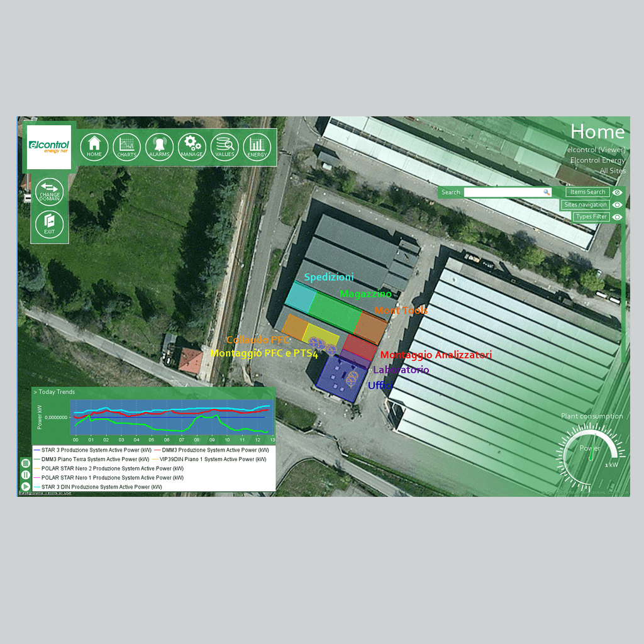Open the Charts section
Image resolution: width=644 pixels, height=644 pixels.
(126, 147)
